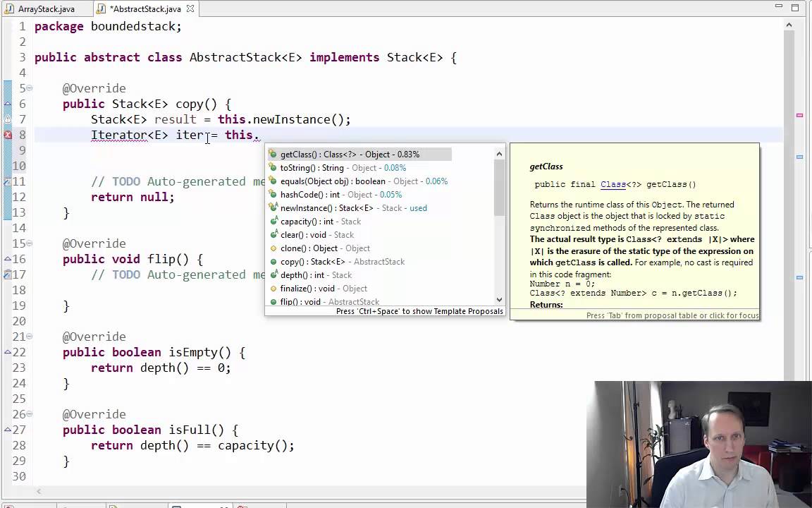Click the pink overview ruler marker
This screenshot has width=812, height=508.
[799, 115]
